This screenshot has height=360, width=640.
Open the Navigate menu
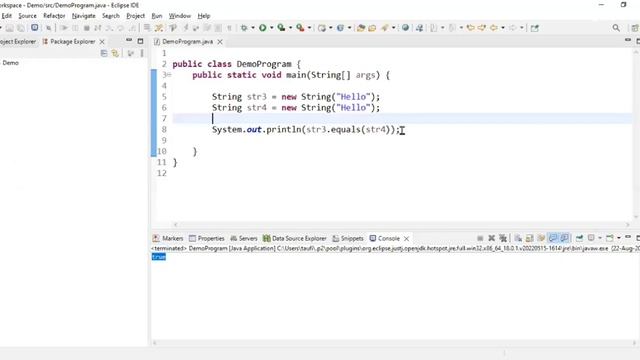coord(84,16)
